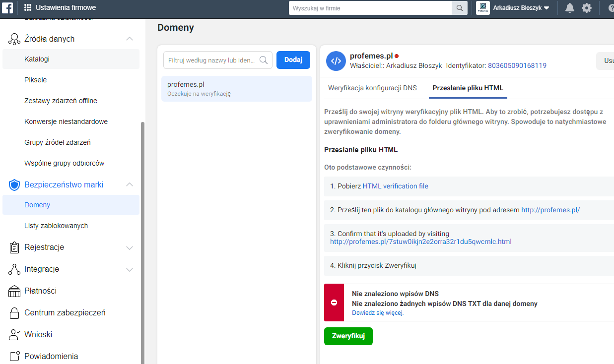Click the profemes.pl domain title in details
Viewport: 614px width, 364px height.
pyautogui.click(x=371, y=56)
